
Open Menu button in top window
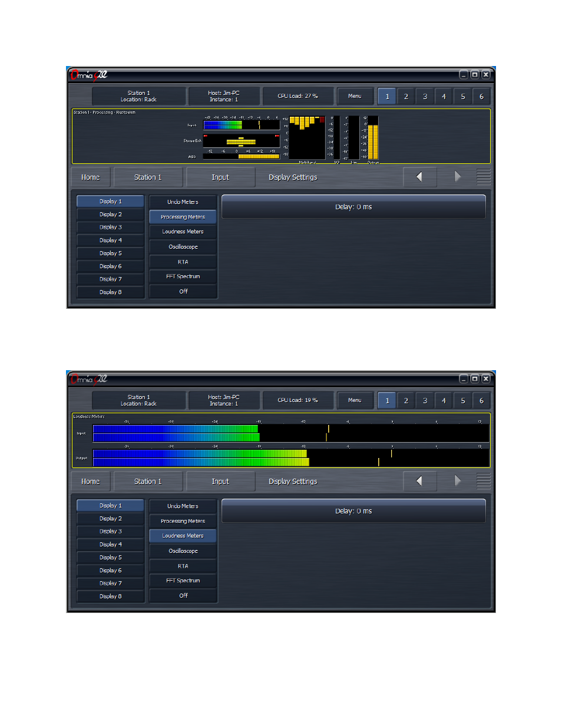click(x=355, y=96)
